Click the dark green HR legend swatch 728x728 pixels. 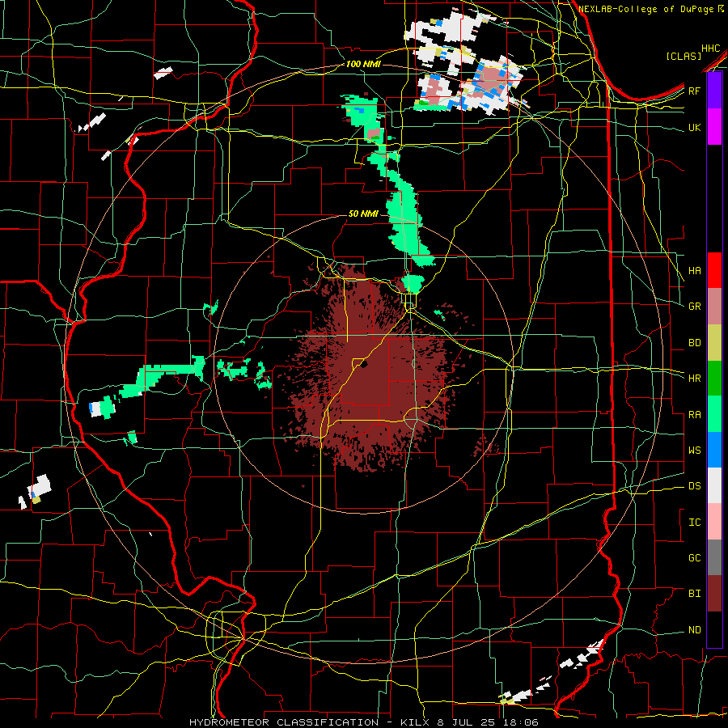714,378
